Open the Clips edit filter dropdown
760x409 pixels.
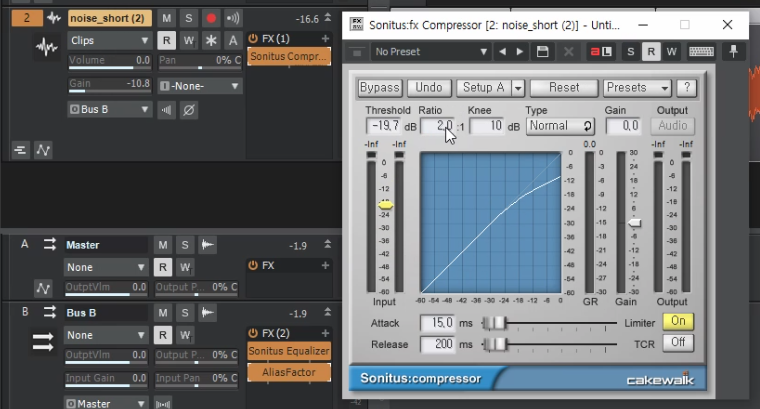pyautogui.click(x=110, y=41)
